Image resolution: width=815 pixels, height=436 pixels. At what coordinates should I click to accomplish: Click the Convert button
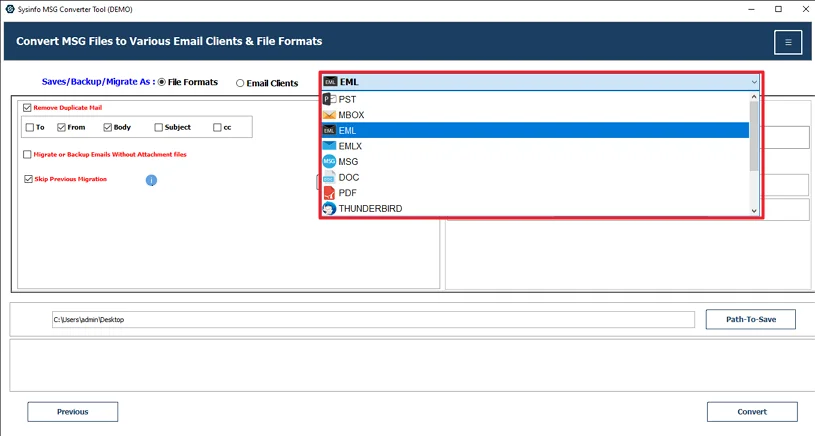tap(752, 412)
